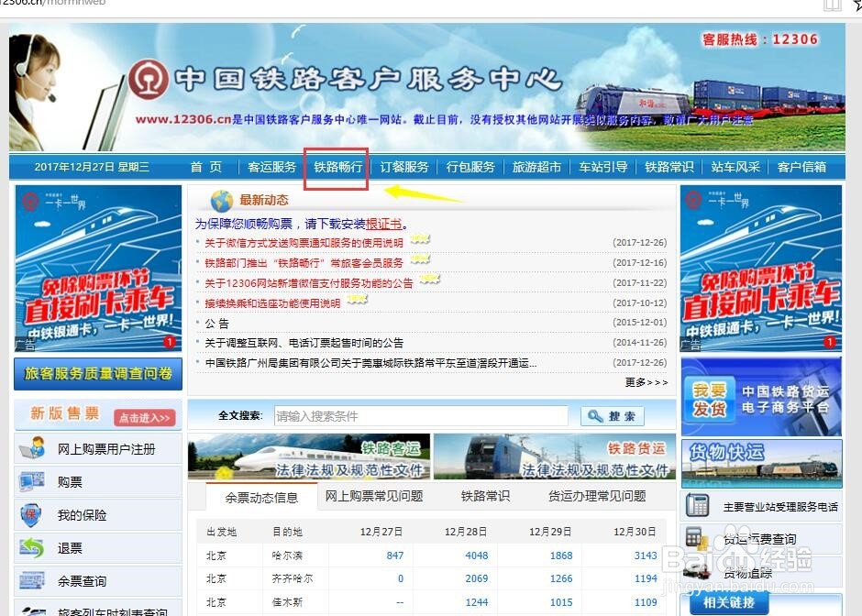Viewport: 862px width, 616px height.
Task: Open the 旅游超市 menu item
Action: point(536,167)
